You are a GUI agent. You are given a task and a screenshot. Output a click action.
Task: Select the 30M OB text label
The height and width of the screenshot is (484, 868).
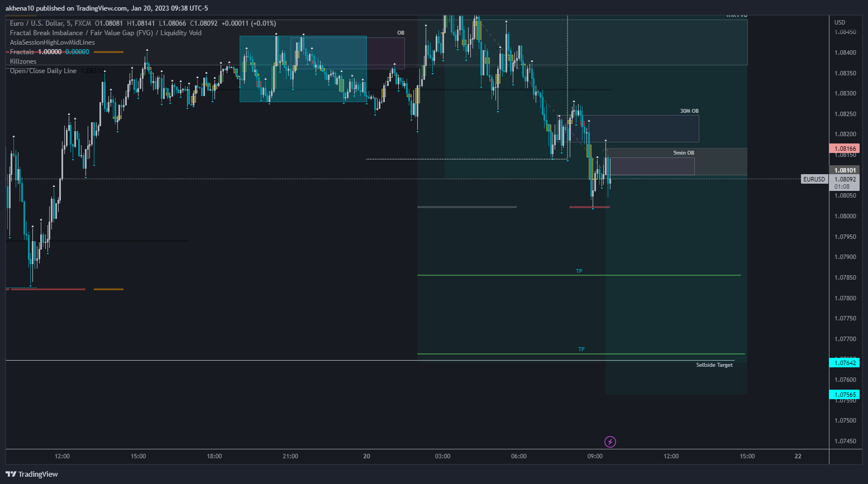[x=689, y=111]
